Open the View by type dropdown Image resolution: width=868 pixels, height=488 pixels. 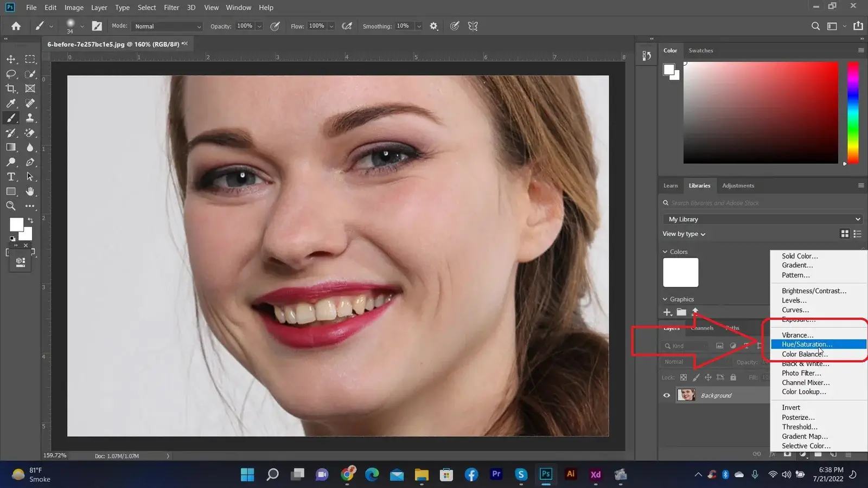click(684, 234)
